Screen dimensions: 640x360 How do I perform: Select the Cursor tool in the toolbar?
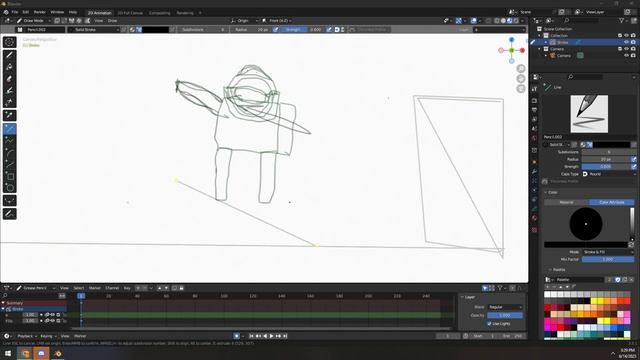point(9,42)
